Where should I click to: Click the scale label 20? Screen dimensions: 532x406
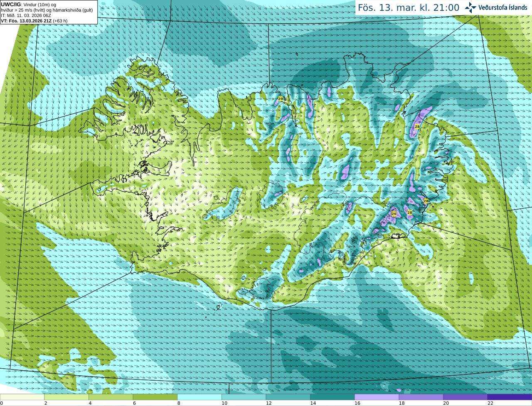tap(446, 403)
